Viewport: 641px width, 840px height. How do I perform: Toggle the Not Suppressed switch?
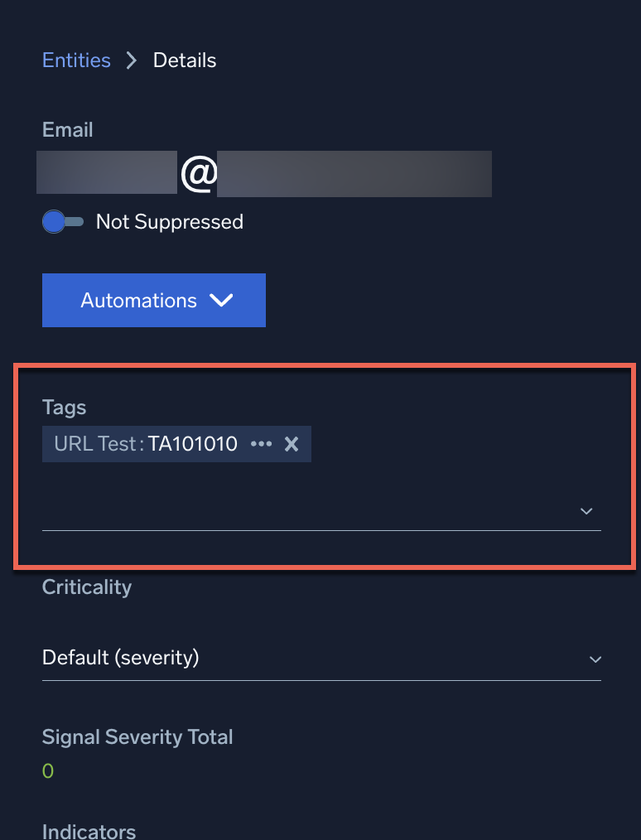63,222
